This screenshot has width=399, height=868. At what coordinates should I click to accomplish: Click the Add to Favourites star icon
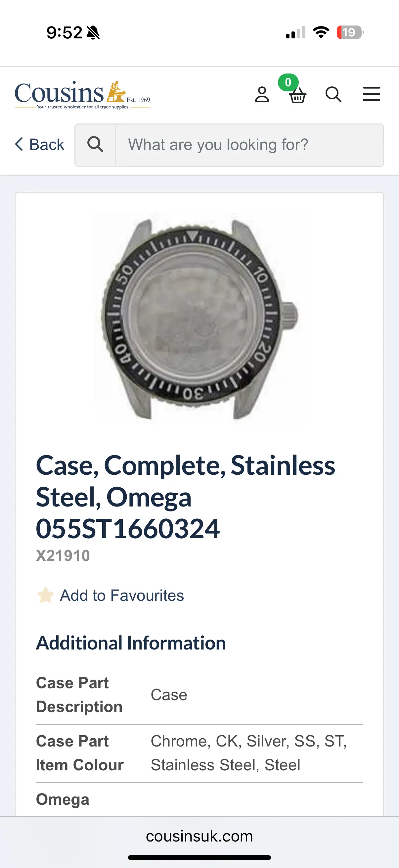coord(45,596)
